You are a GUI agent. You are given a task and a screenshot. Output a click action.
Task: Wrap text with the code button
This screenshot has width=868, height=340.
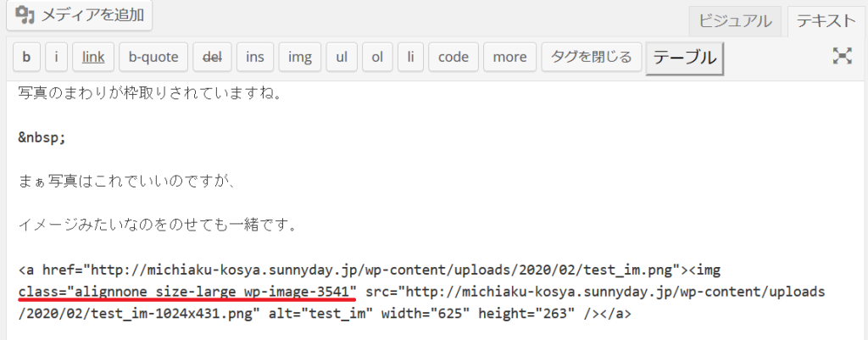tap(453, 58)
